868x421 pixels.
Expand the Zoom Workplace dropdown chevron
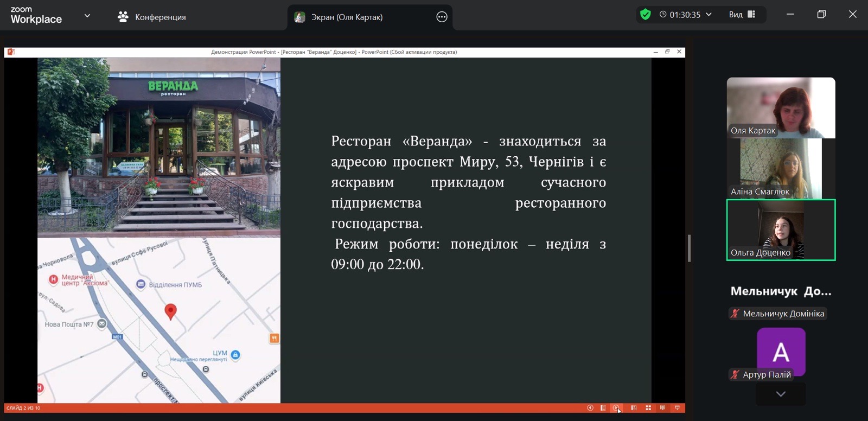point(87,16)
